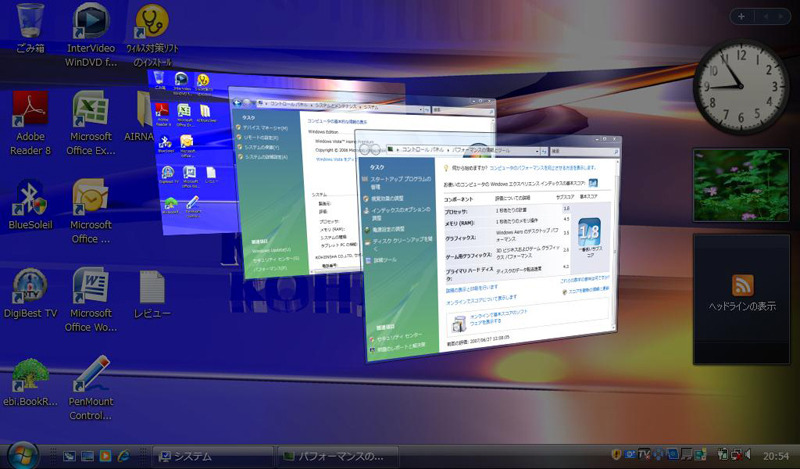Screen dimensions: 800x469
Task: Click the sidebar add gadget plus button
Action: (741, 16)
